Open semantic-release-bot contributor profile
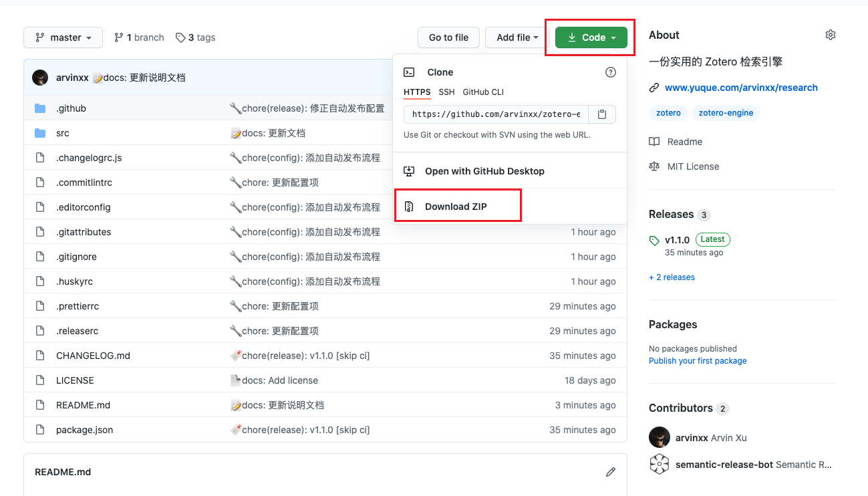This screenshot has width=868, height=496. [754, 465]
